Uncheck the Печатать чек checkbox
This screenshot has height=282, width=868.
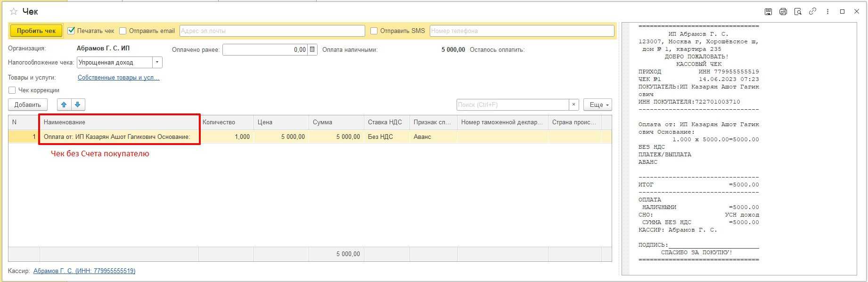click(72, 31)
